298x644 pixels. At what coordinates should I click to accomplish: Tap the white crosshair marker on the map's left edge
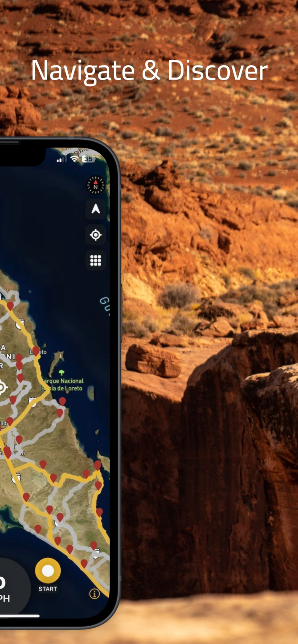click(2, 387)
